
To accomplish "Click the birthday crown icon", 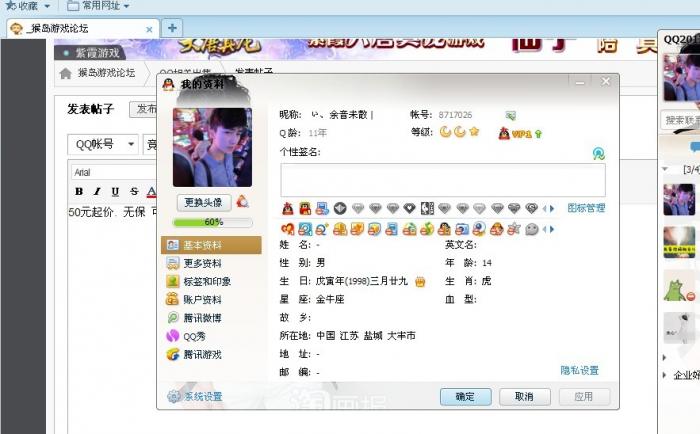I will tap(420, 282).
